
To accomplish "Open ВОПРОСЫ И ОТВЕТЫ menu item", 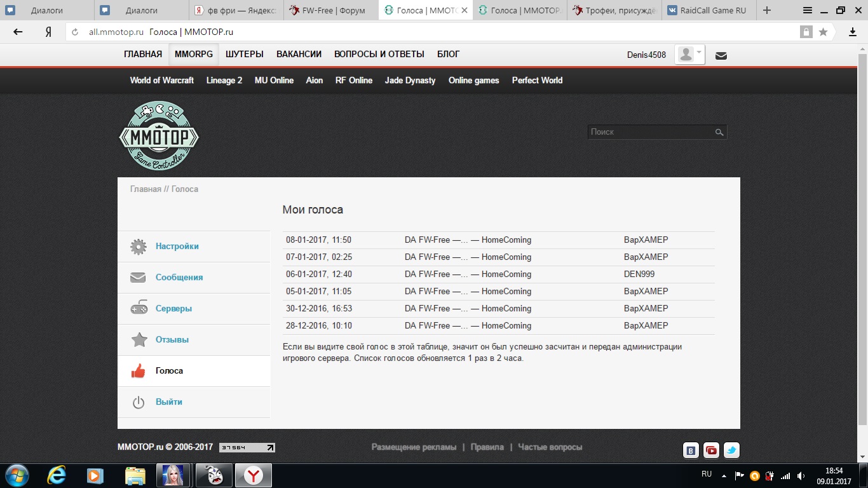I will click(379, 55).
